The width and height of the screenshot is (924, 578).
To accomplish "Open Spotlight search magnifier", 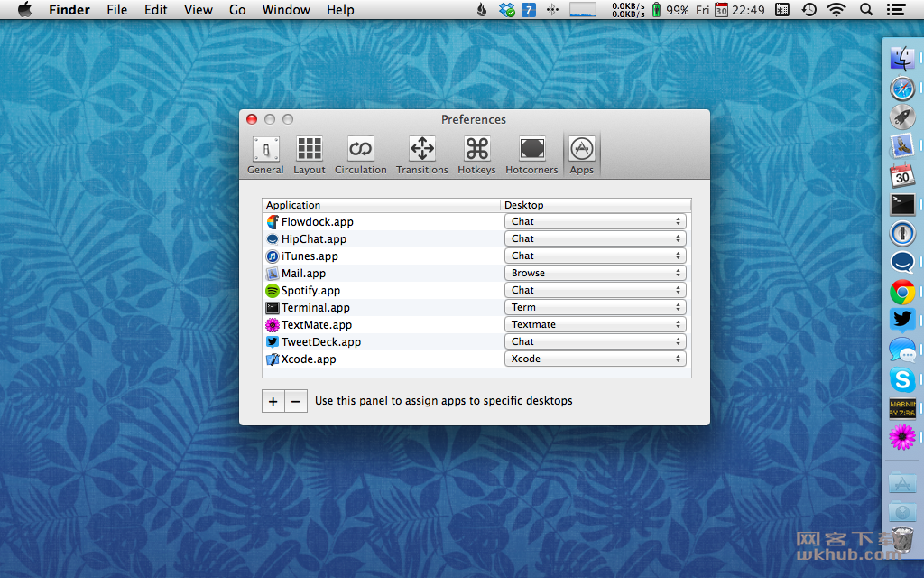I will (x=865, y=9).
